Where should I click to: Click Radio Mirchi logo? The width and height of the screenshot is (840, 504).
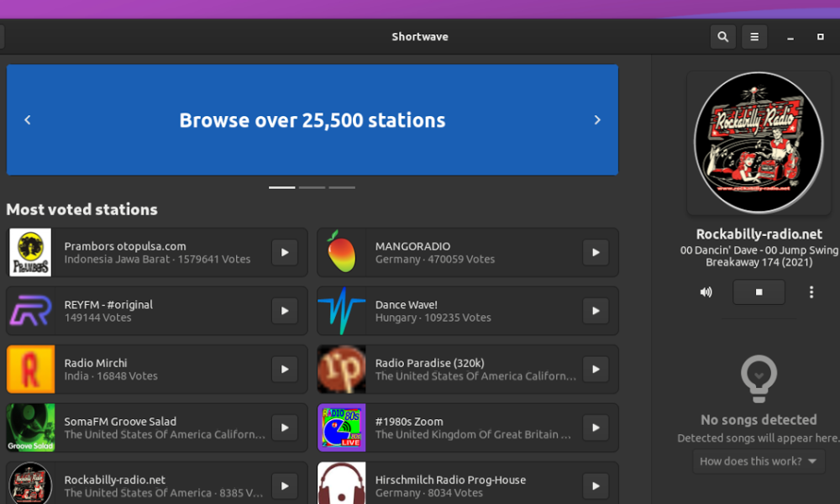tap(30, 369)
